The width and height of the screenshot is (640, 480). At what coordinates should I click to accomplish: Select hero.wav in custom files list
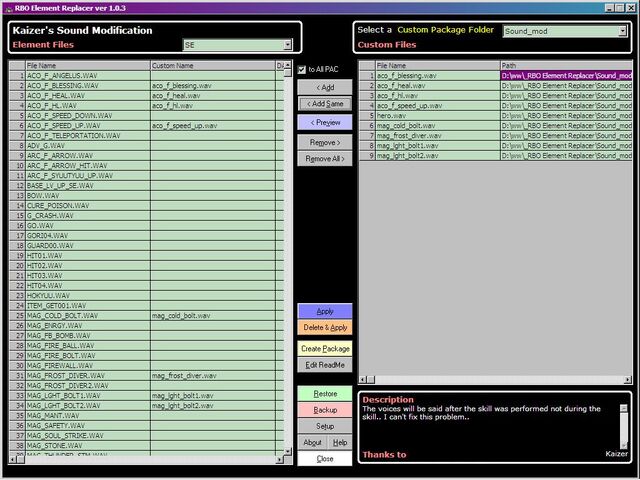click(x=496, y=116)
